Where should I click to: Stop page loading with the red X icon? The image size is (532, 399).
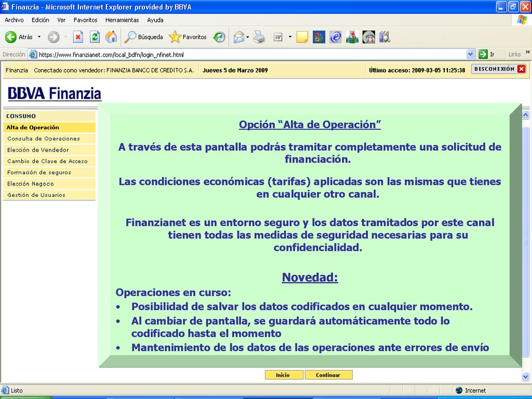[x=78, y=37]
